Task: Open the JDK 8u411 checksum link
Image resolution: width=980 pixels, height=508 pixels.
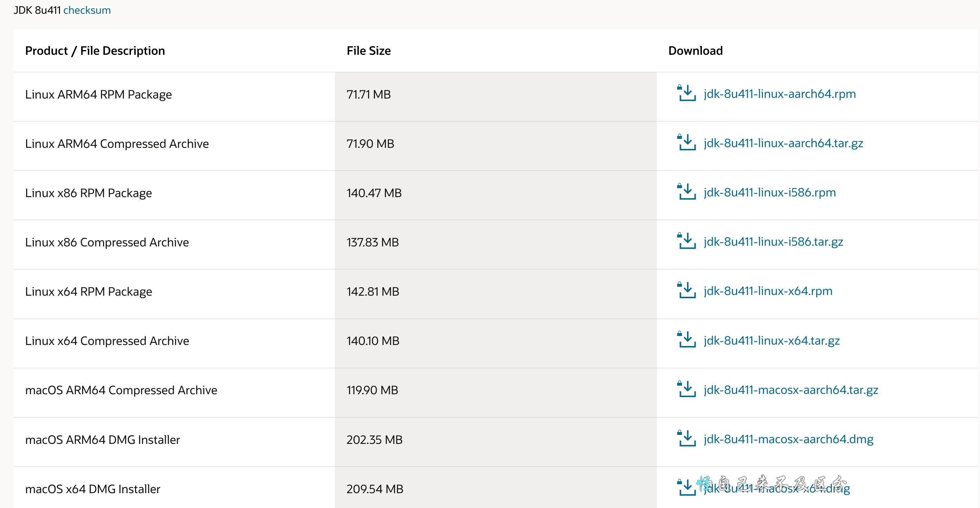Action: coord(87,10)
